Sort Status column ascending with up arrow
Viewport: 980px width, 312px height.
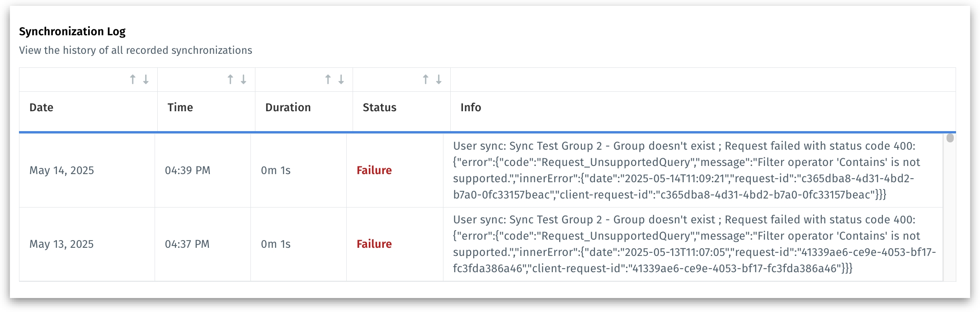coord(425,80)
